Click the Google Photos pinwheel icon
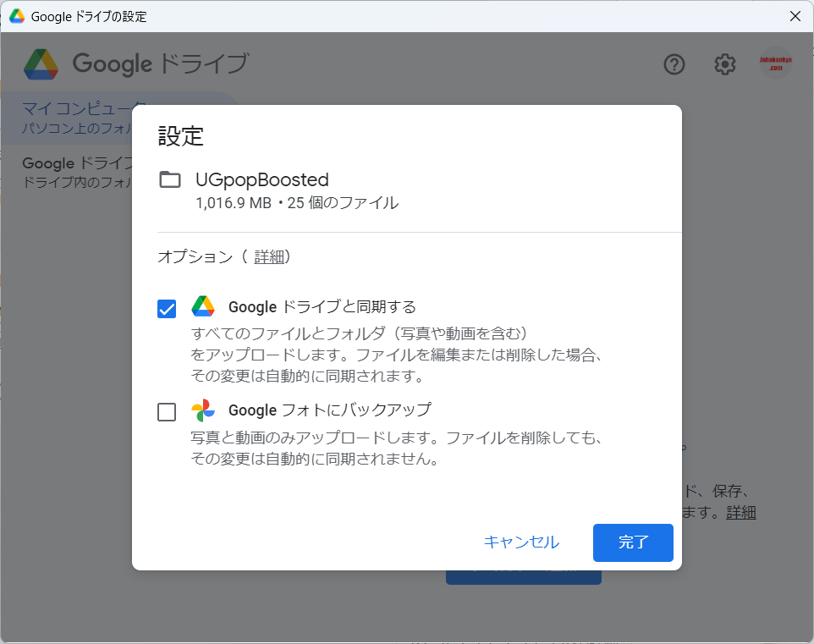Screen dimensions: 814x644 point(203,410)
